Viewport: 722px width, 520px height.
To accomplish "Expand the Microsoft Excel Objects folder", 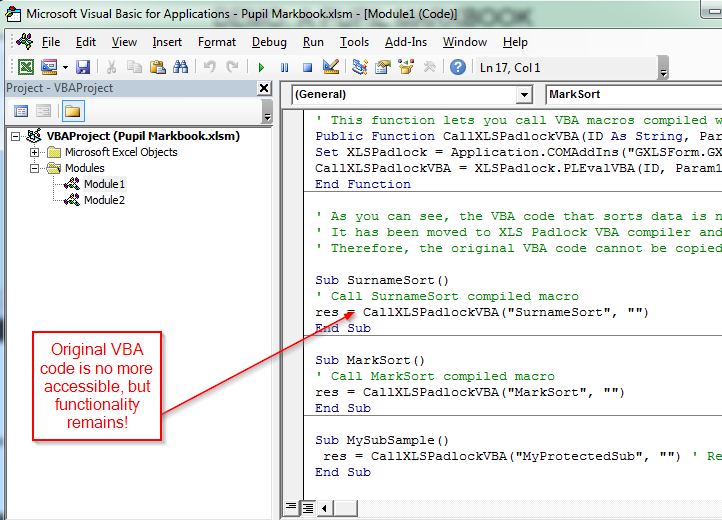I will click(x=35, y=152).
